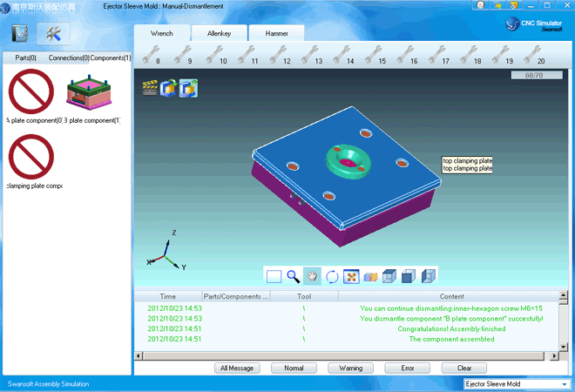Screen dimensions: 575x392
Task: Select the B plate component thumbnail
Action: [x=91, y=92]
